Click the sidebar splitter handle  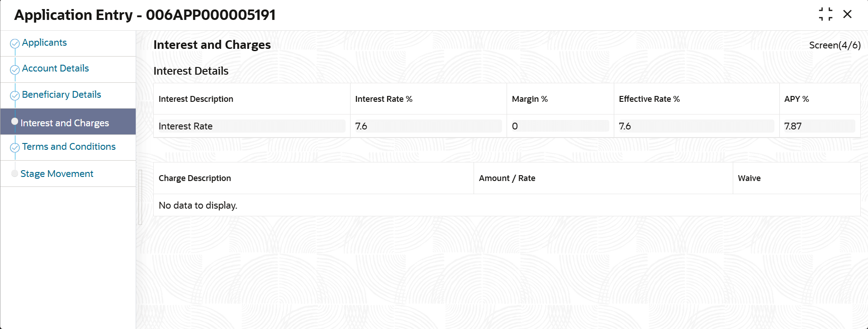[140, 197]
